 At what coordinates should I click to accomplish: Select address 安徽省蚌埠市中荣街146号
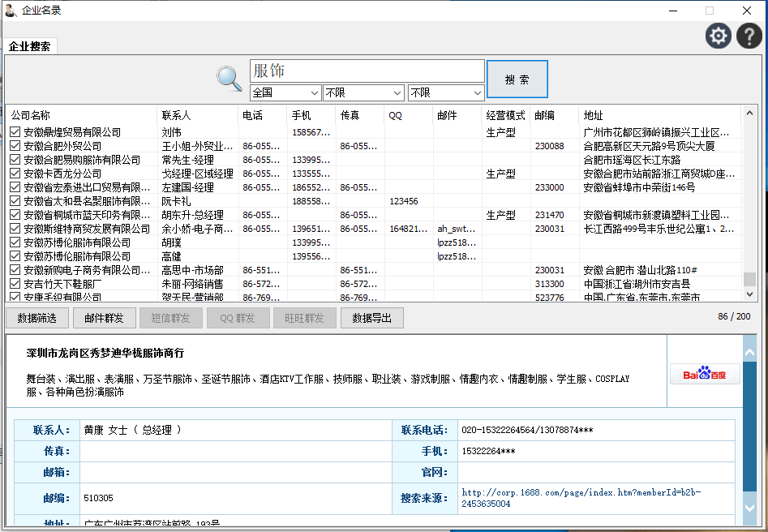[x=639, y=187]
